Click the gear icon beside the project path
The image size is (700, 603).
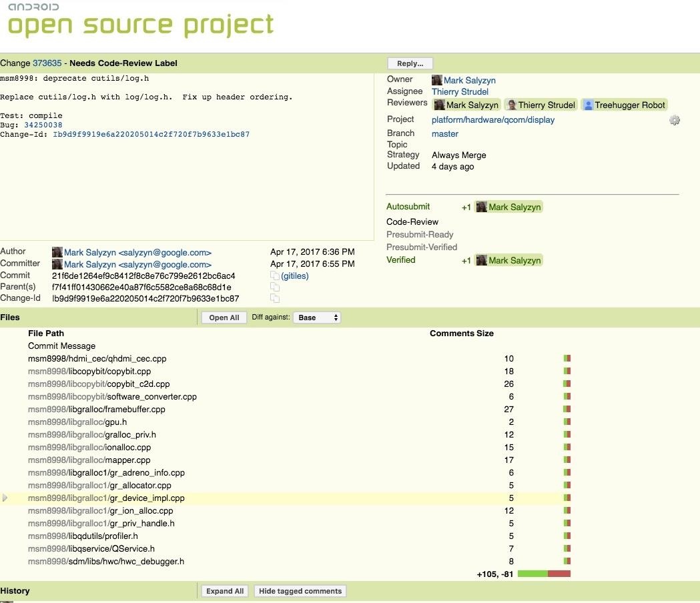click(675, 120)
